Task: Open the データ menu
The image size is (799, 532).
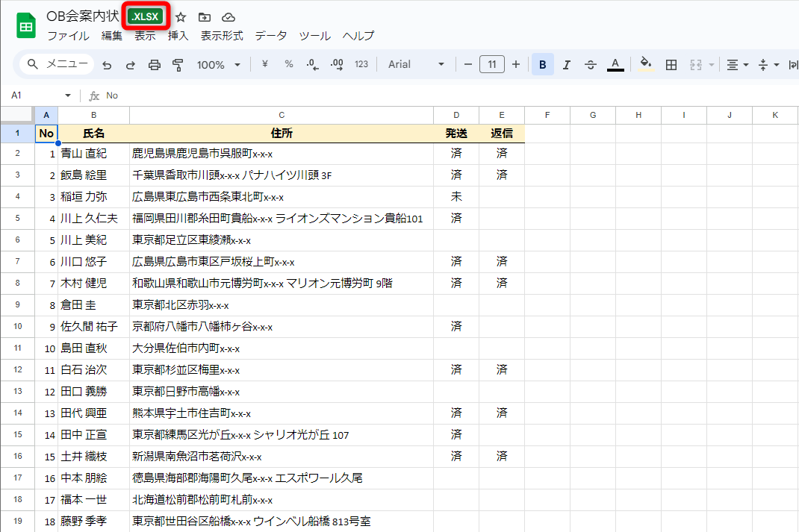Action: 270,35
